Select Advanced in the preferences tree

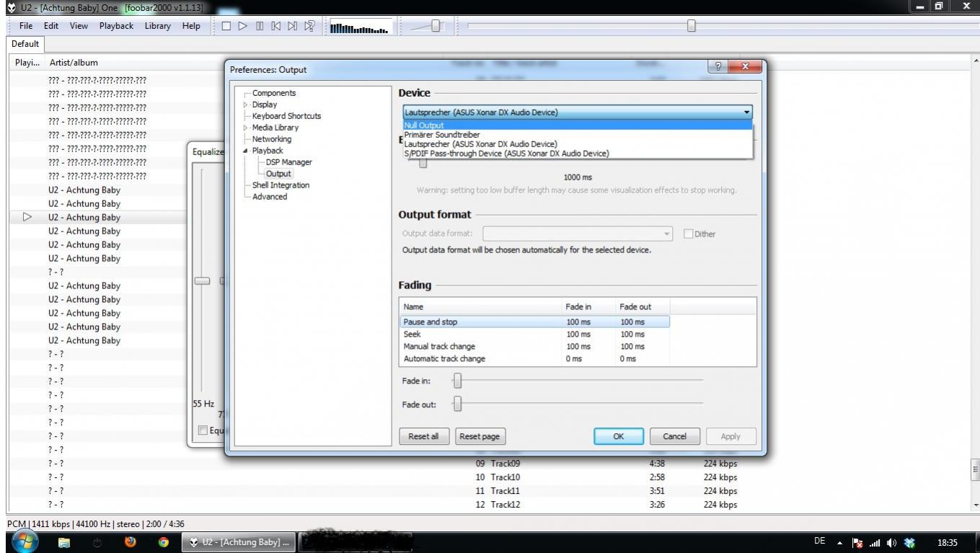pos(270,197)
